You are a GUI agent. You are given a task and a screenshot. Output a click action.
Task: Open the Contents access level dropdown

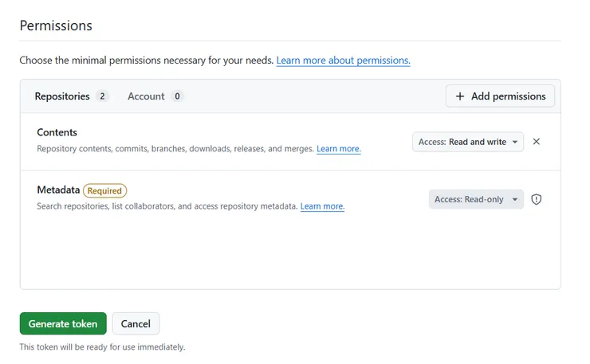[x=467, y=142]
